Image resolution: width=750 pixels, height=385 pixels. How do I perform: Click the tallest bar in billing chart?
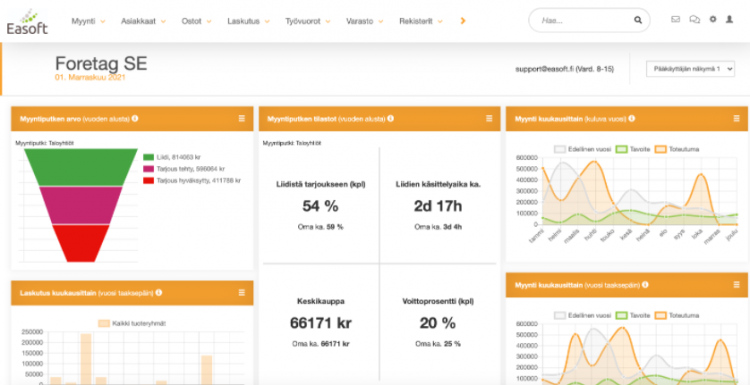(x=86, y=359)
